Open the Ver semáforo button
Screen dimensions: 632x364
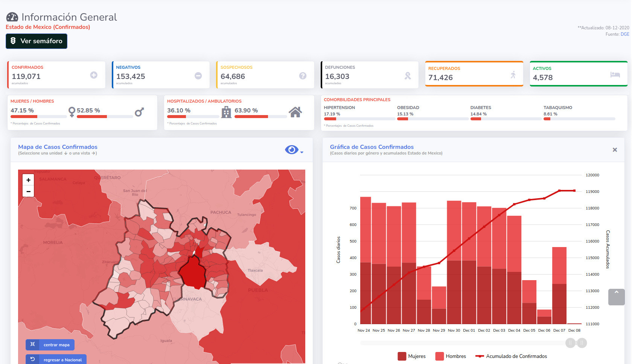click(x=37, y=41)
